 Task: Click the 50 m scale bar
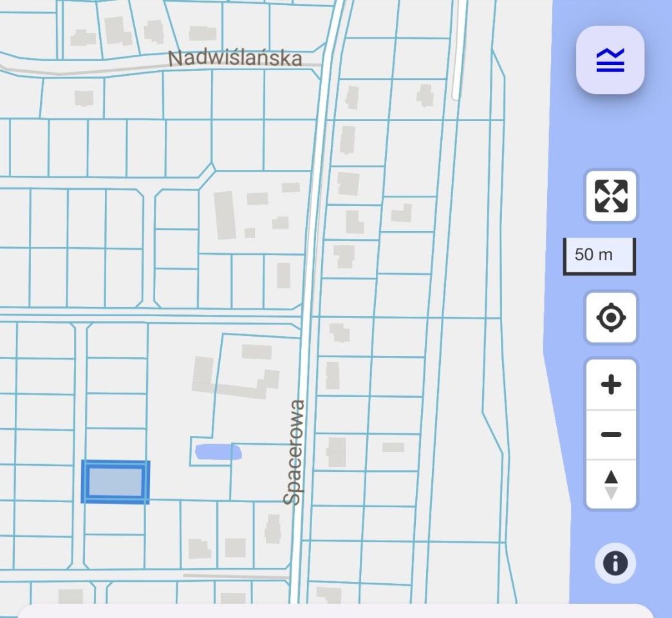[599, 256]
